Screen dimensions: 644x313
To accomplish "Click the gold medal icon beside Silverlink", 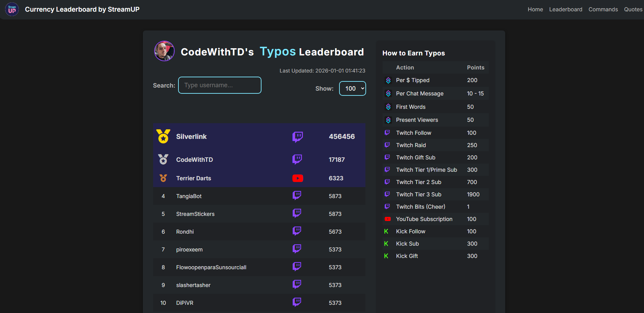I will 163,136.
